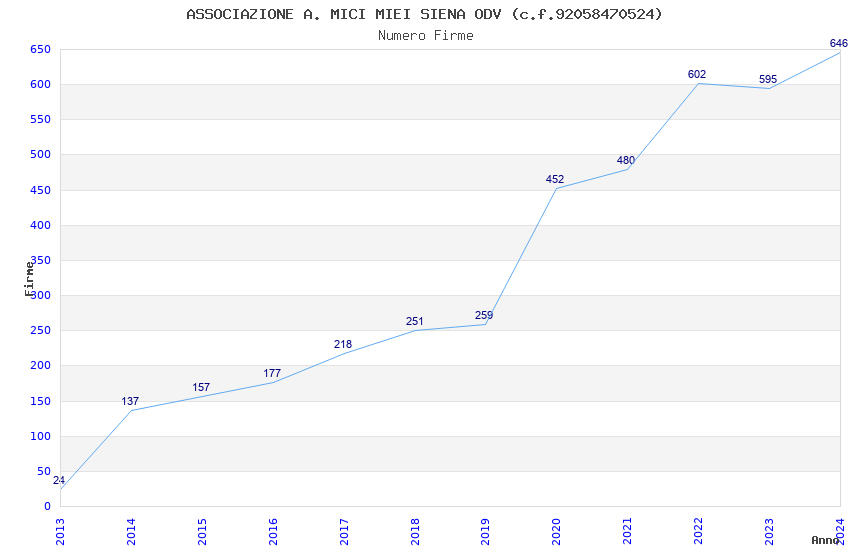850x550 pixels.
Task: Click the data label 602
Action: click(x=697, y=74)
